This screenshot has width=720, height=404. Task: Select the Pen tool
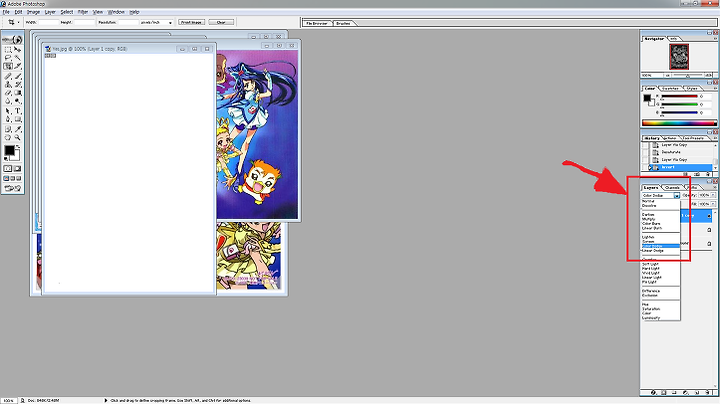(8, 119)
